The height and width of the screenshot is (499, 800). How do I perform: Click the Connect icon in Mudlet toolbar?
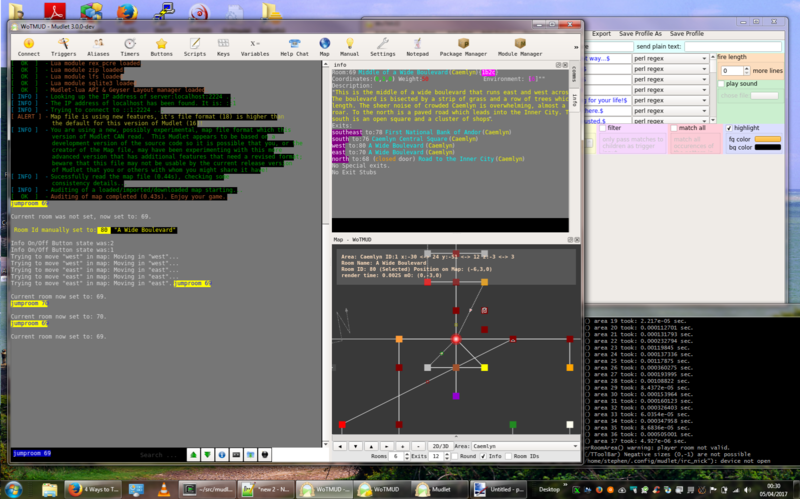[x=29, y=47]
